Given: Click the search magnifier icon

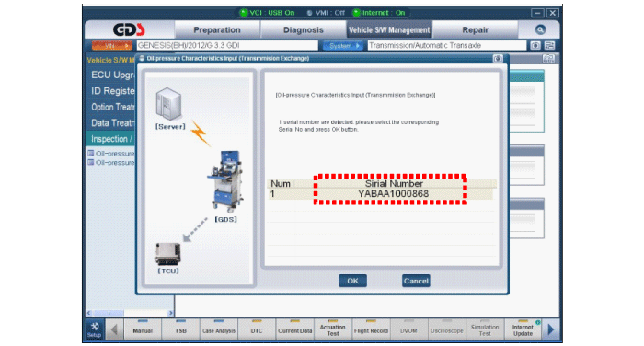Looking at the screenshot, I should 540,29.
